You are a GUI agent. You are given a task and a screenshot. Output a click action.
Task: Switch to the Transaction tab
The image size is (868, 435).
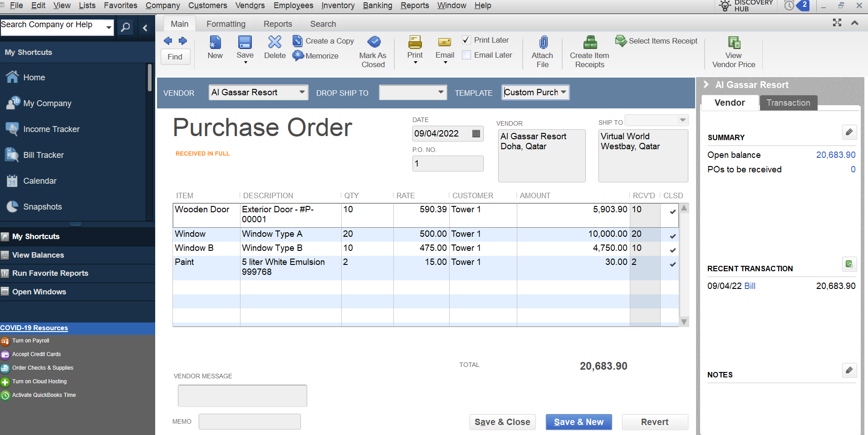789,103
